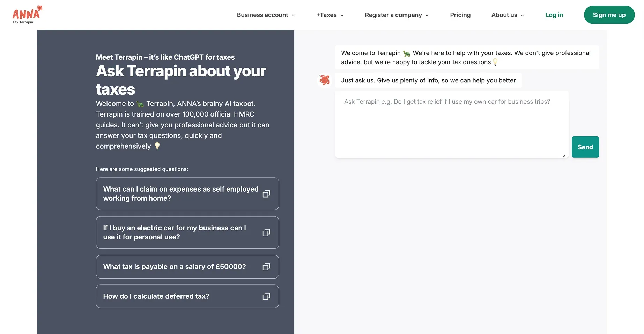Open the Business account menu
The width and height of the screenshot is (644, 334).
266,15
